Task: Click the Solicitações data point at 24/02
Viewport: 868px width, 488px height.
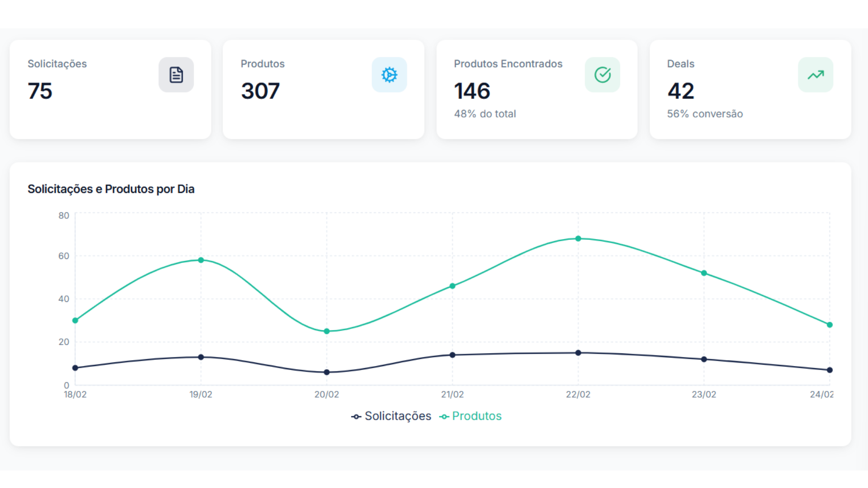Action: 830,370
